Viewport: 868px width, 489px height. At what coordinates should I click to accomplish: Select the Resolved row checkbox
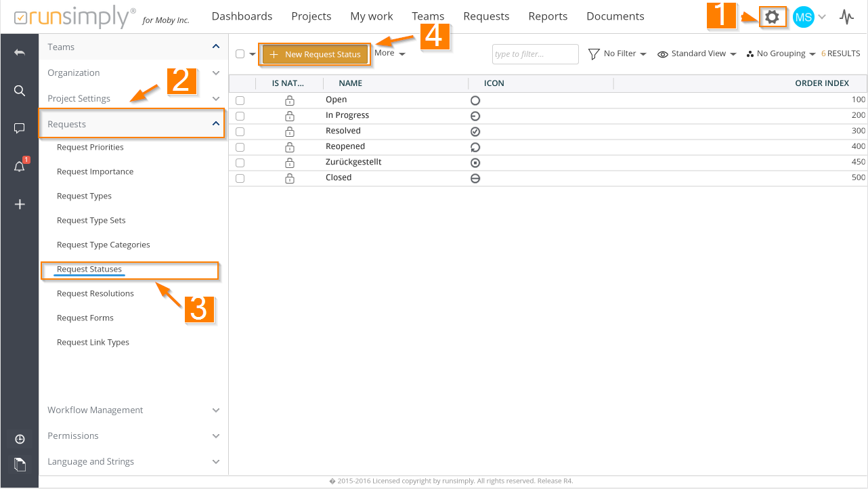click(x=240, y=131)
